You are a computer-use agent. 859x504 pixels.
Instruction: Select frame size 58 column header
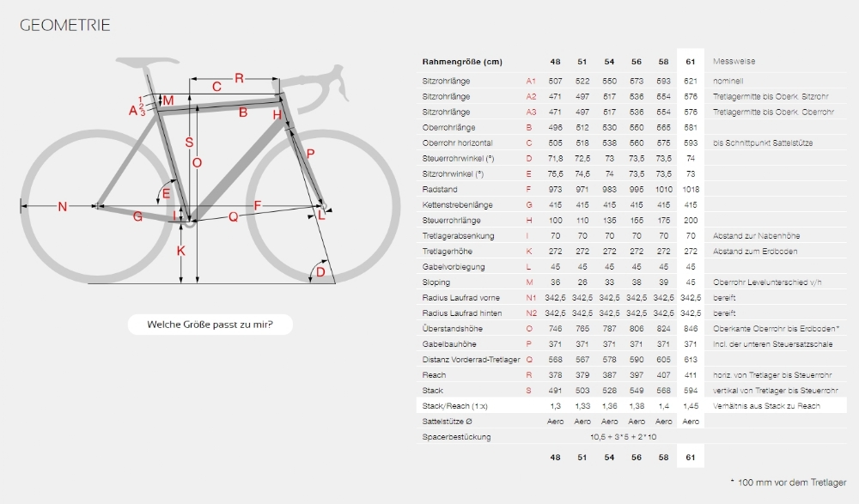pyautogui.click(x=663, y=62)
